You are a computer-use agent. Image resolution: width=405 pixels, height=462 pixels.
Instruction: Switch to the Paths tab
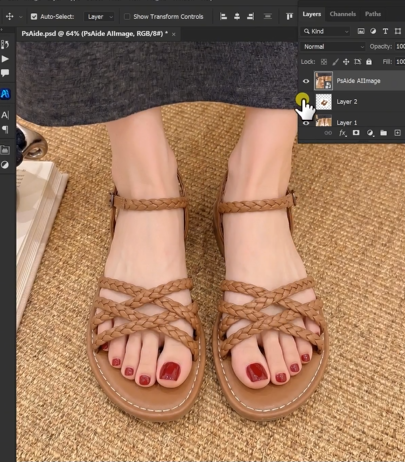coord(373,14)
